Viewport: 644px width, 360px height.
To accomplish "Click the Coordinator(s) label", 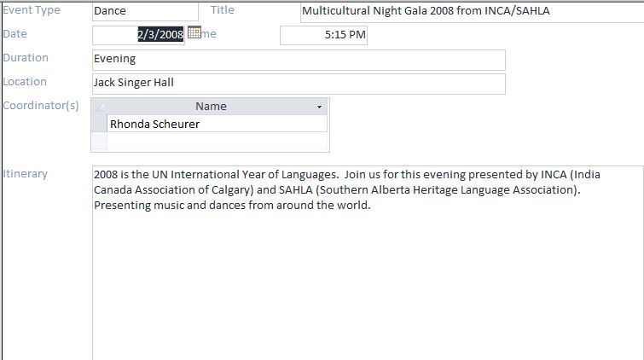I will [41, 106].
